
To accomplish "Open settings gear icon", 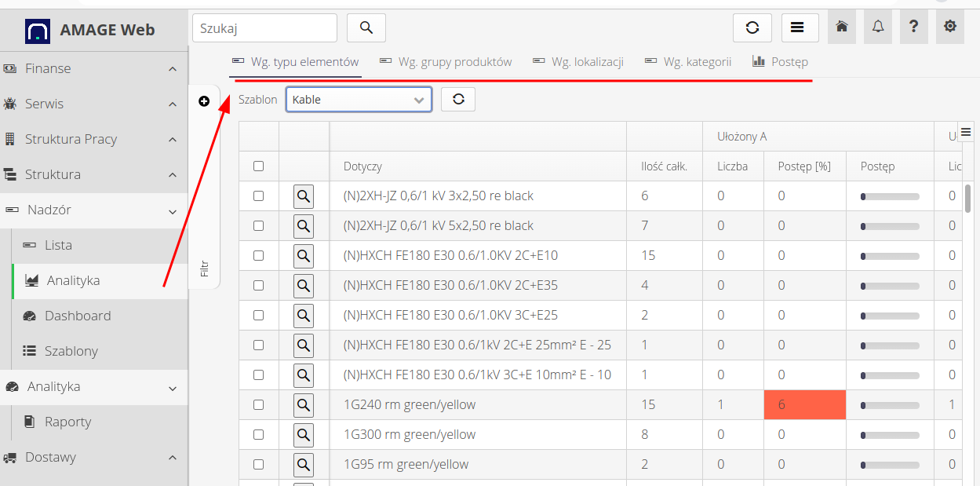I will tap(950, 27).
